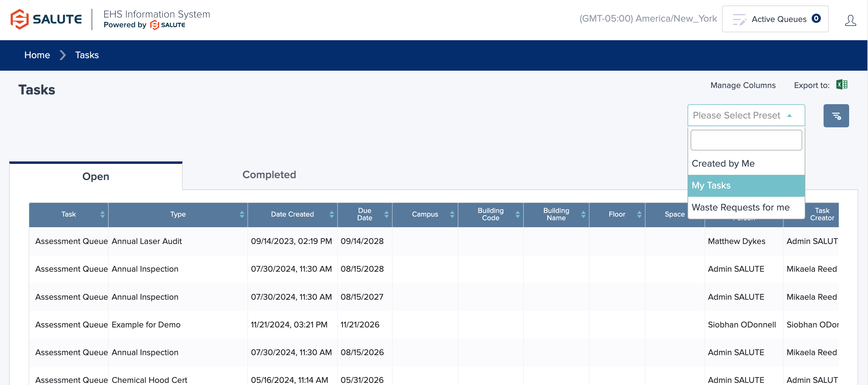Image resolution: width=868 pixels, height=385 pixels.
Task: Click the user profile icon
Action: (x=850, y=20)
